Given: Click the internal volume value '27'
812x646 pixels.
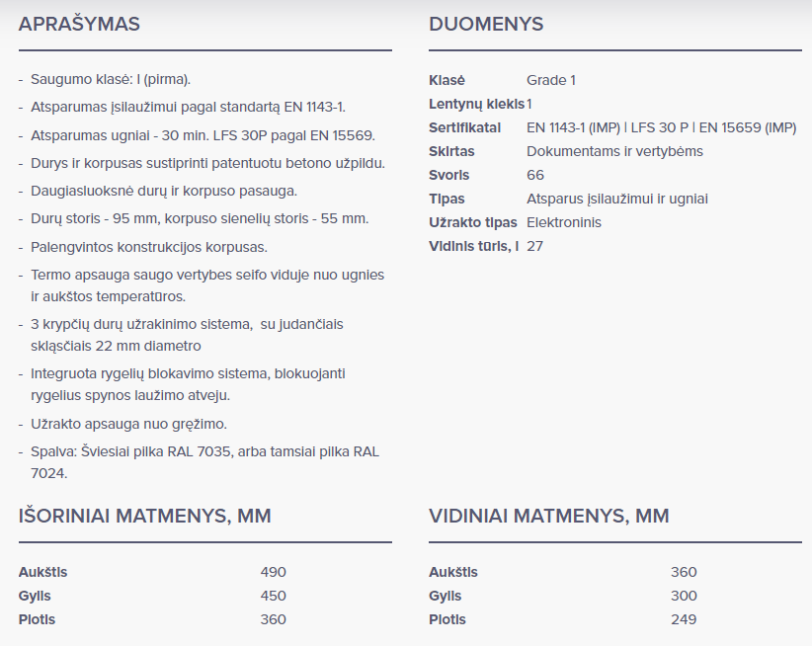Looking at the screenshot, I should pyautogui.click(x=535, y=246).
